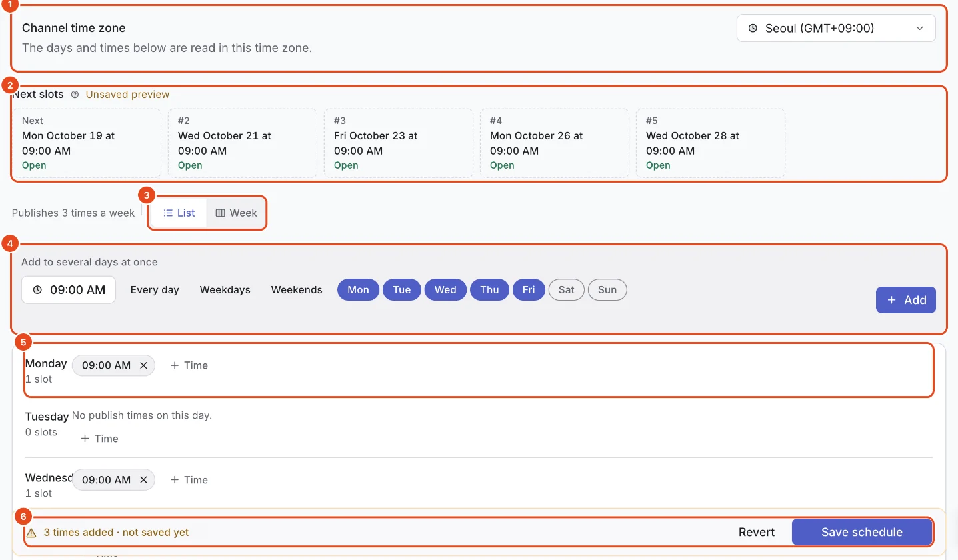Click the Next slot card Mon October 19
The image size is (958, 560).
click(87, 143)
